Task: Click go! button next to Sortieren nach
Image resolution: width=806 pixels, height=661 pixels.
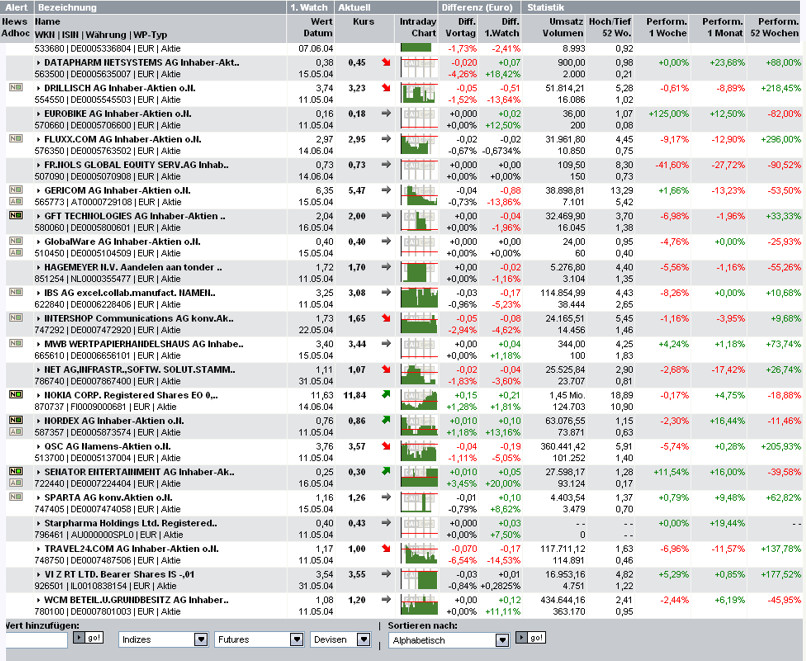Action: coord(530,638)
